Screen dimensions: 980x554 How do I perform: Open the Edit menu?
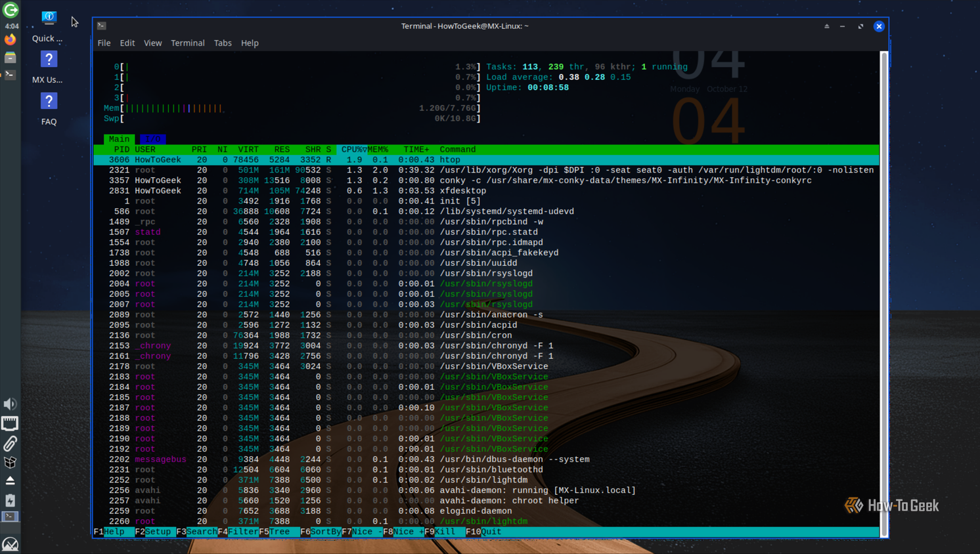pyautogui.click(x=127, y=43)
